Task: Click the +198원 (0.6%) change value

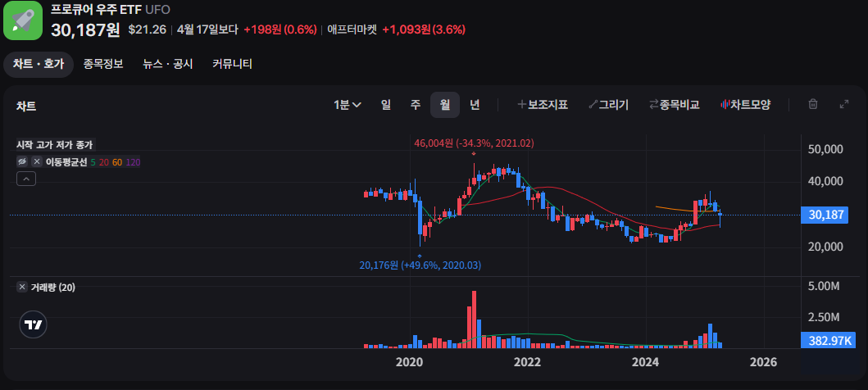Action: (280, 29)
